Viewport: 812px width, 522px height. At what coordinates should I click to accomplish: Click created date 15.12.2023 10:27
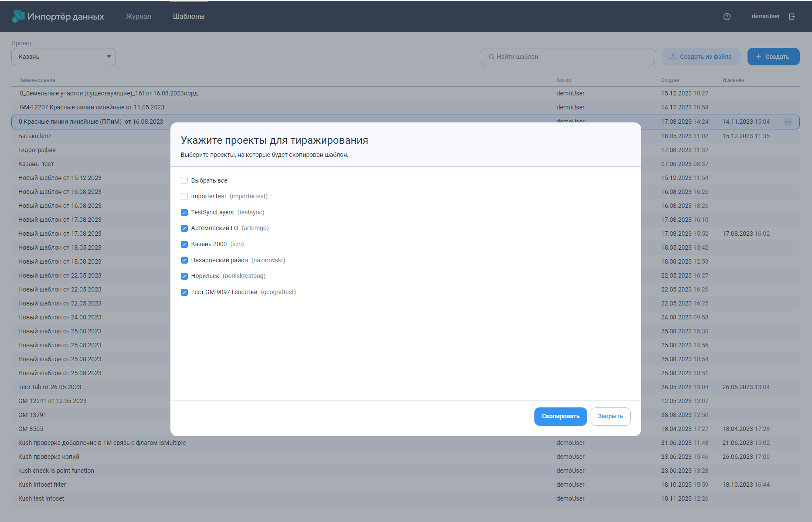point(685,93)
